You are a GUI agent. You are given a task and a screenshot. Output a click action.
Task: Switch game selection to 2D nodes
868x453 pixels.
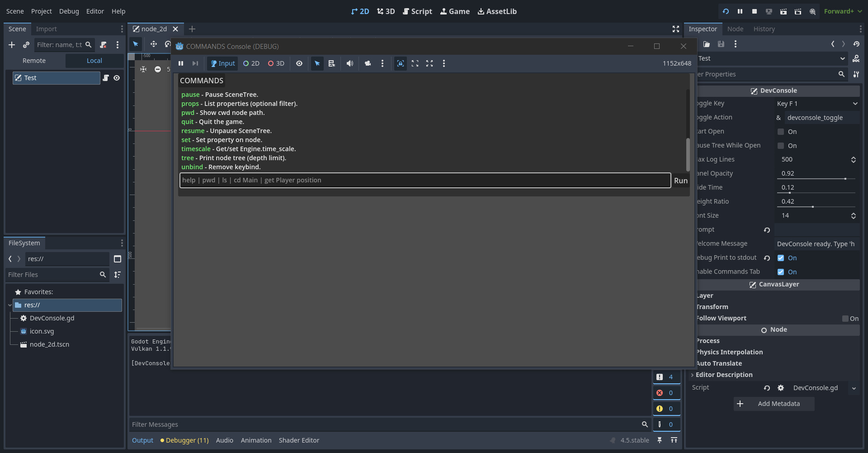[251, 63]
